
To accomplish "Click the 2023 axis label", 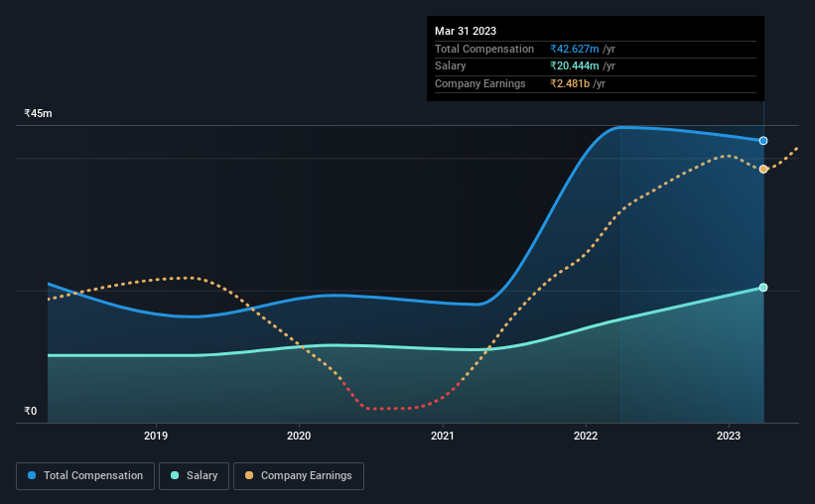I will [729, 436].
